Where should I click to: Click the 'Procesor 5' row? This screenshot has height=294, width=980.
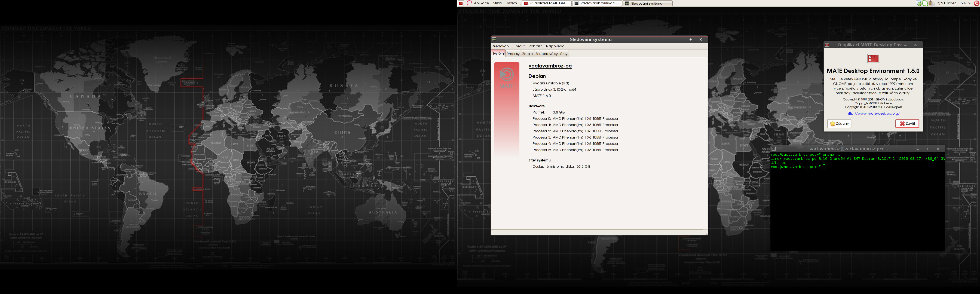coord(575,150)
